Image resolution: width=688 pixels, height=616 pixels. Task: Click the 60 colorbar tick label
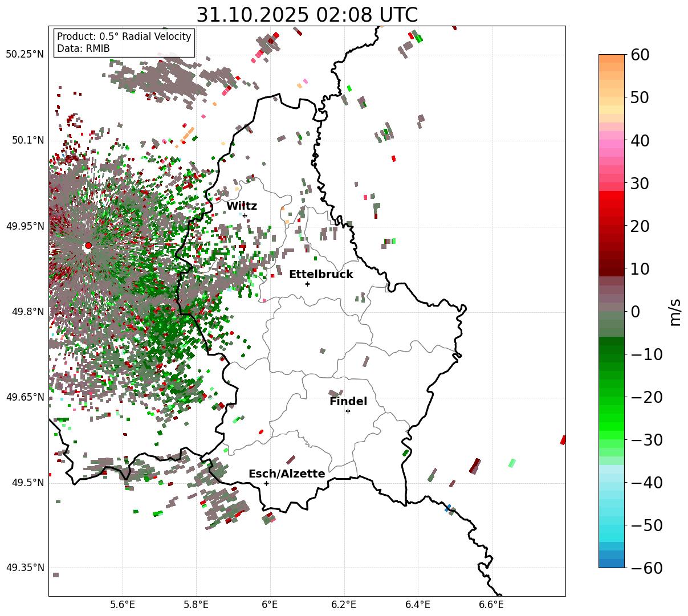point(639,55)
